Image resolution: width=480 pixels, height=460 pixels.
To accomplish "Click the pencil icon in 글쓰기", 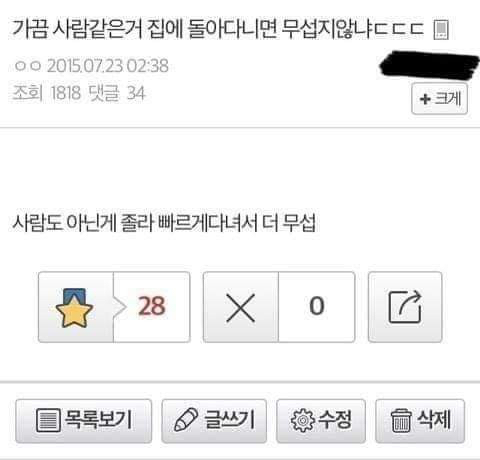I will [x=186, y=420].
